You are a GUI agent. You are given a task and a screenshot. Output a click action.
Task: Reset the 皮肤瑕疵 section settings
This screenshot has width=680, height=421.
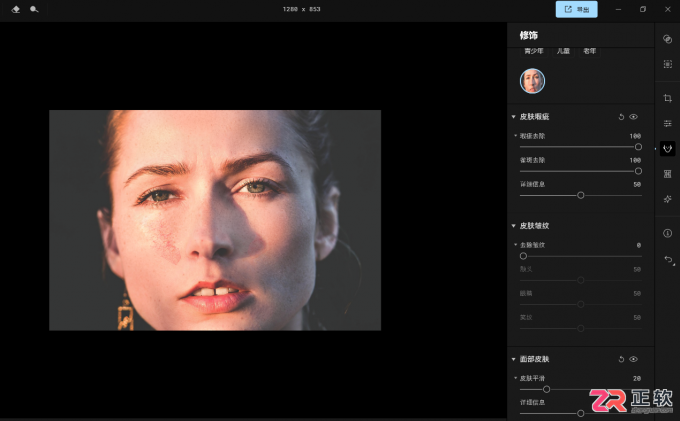621,117
